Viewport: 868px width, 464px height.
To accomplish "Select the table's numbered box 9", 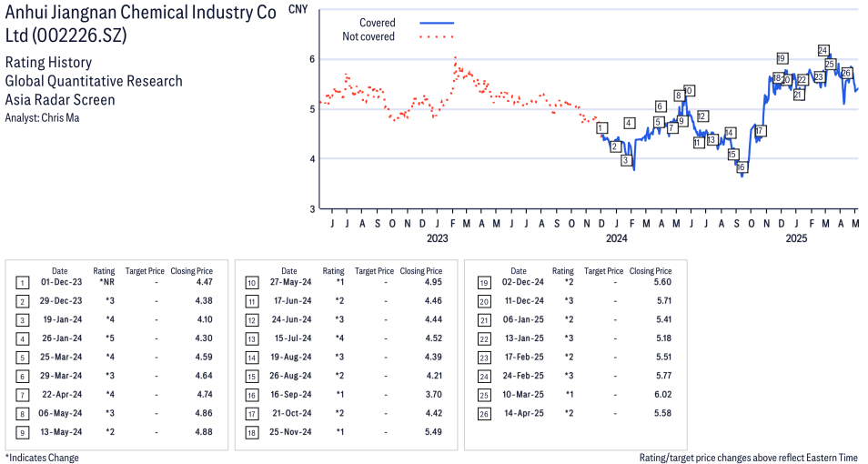I will pyautogui.click(x=22, y=433).
